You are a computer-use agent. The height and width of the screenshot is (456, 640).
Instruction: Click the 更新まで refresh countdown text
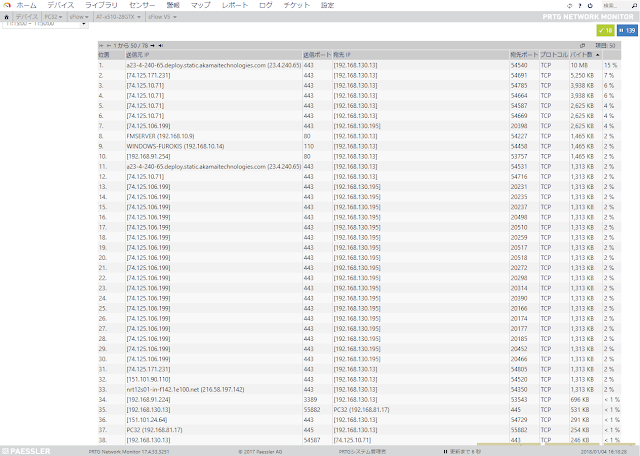465,452
